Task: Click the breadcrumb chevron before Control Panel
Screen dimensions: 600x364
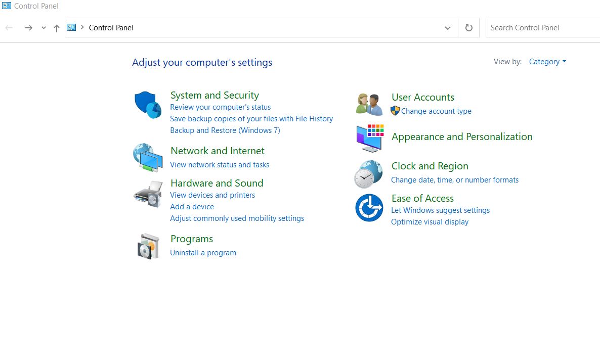Action: click(x=82, y=27)
